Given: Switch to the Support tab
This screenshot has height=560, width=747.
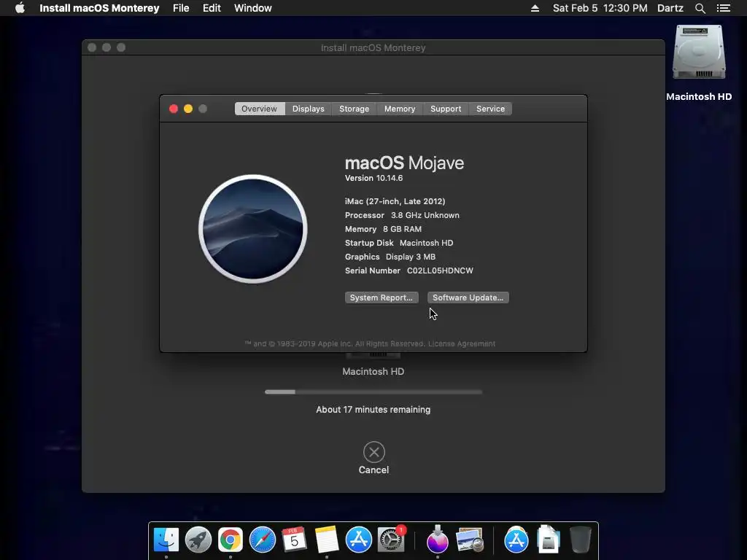Looking at the screenshot, I should coord(446,109).
